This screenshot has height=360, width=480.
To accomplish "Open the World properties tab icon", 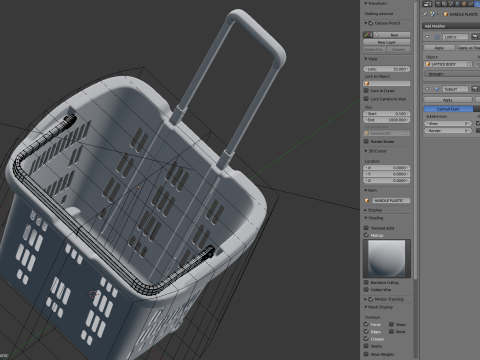I will coord(457,4).
